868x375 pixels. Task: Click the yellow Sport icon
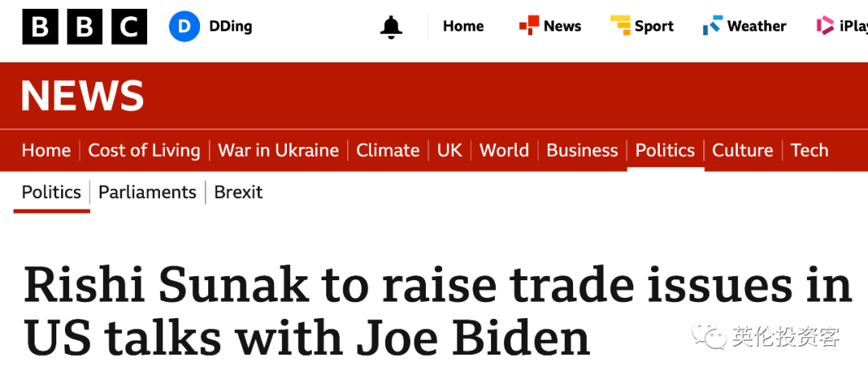point(620,26)
